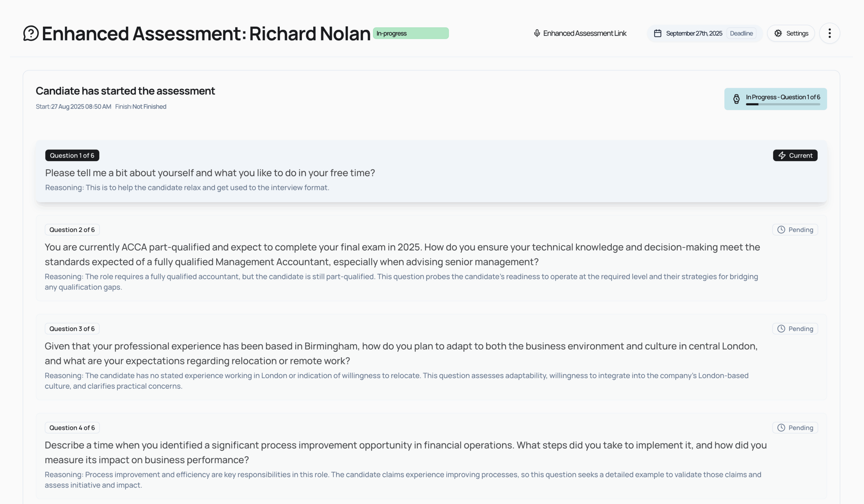This screenshot has height=504, width=864.
Task: Click the Question 1 of 6 progress bar
Action: click(783, 104)
